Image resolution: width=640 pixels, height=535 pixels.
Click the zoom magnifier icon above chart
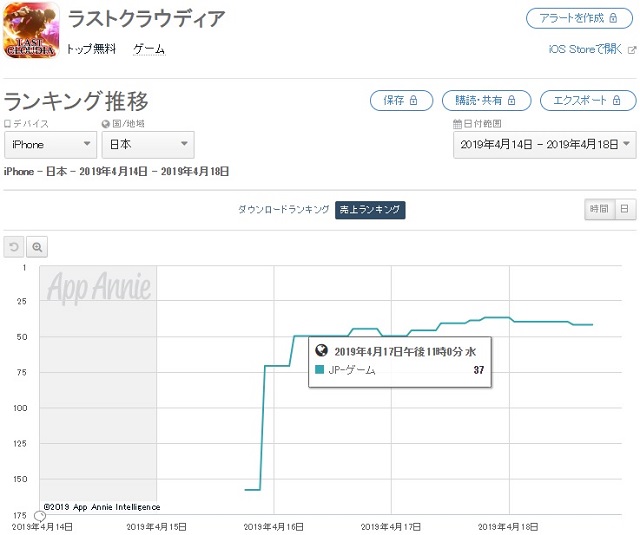coord(36,247)
